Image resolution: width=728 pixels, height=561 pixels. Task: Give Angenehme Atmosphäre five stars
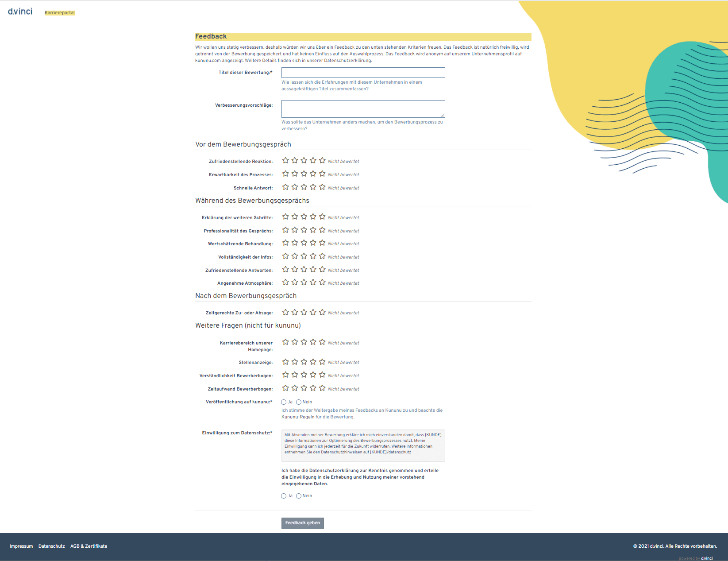point(322,282)
